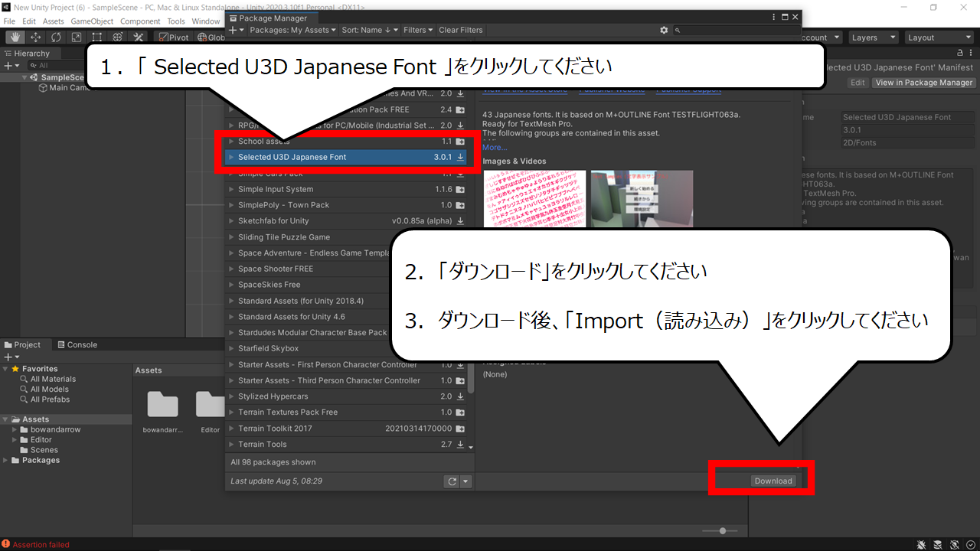Click import icon for Terrain Textures Pack Free
Viewport: 980px width, 551px height.
[x=460, y=412]
